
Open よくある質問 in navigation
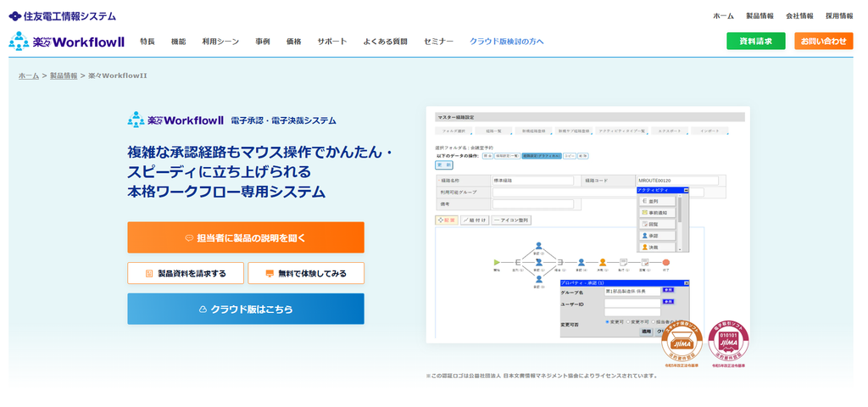click(x=386, y=42)
